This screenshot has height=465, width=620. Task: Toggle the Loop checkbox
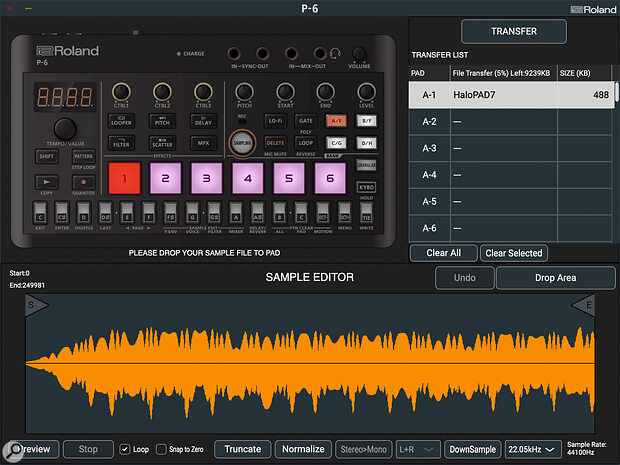125,449
